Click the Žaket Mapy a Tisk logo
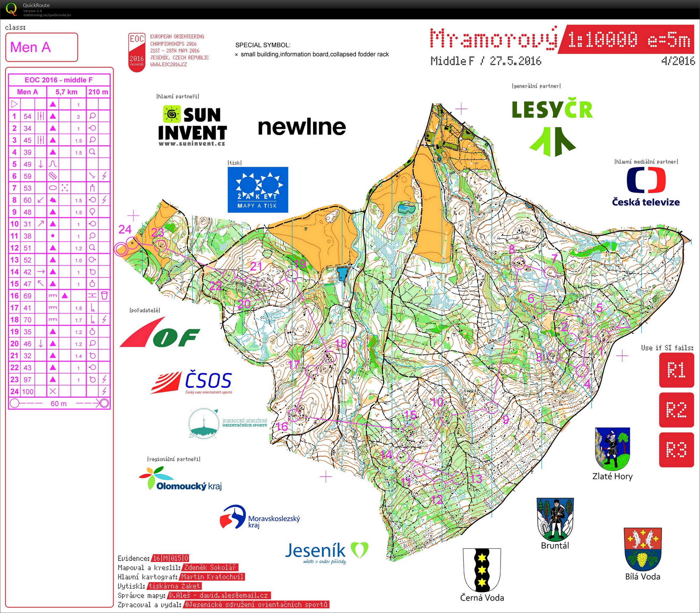 tap(258, 190)
